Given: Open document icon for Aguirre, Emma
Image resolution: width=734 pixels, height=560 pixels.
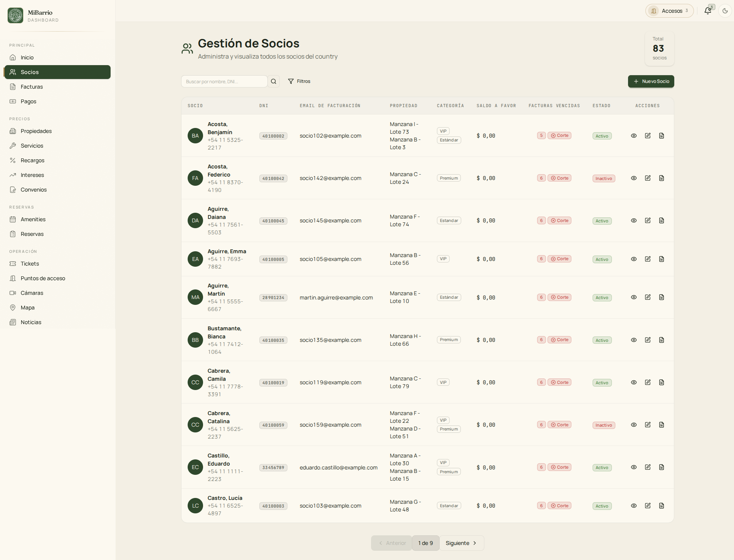Looking at the screenshot, I should click(x=662, y=259).
